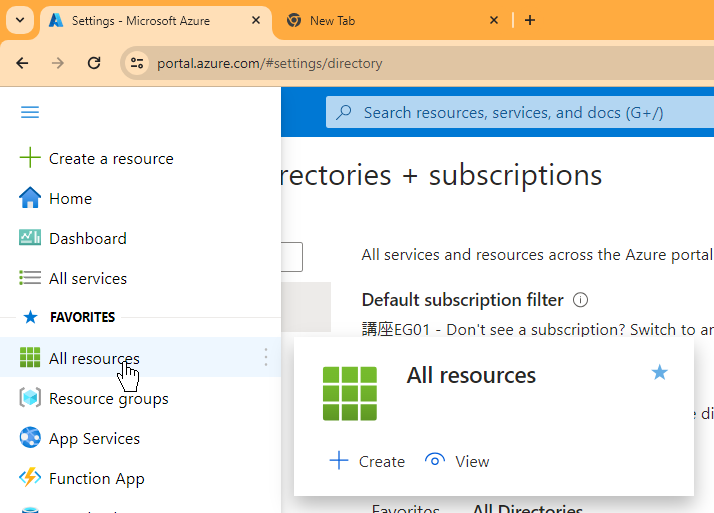The image size is (714, 513).
Task: Click the green plus Create a resource icon
Action: click(x=30, y=158)
